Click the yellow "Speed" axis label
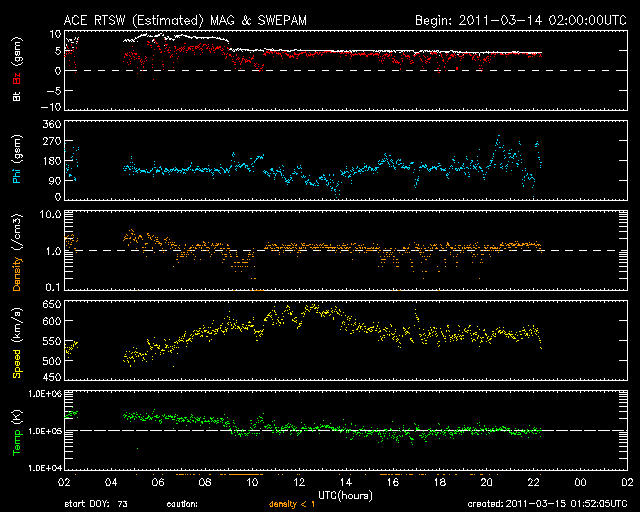Screen dimensions: 640x512 point(17,364)
